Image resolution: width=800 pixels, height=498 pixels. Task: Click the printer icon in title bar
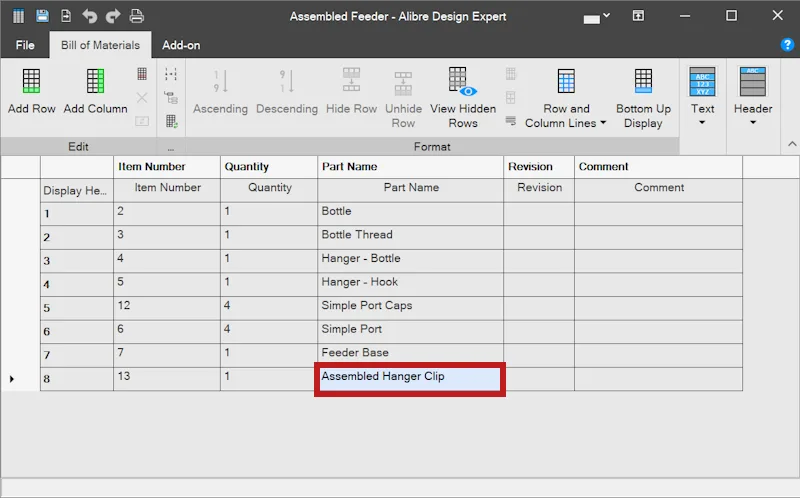tap(136, 16)
